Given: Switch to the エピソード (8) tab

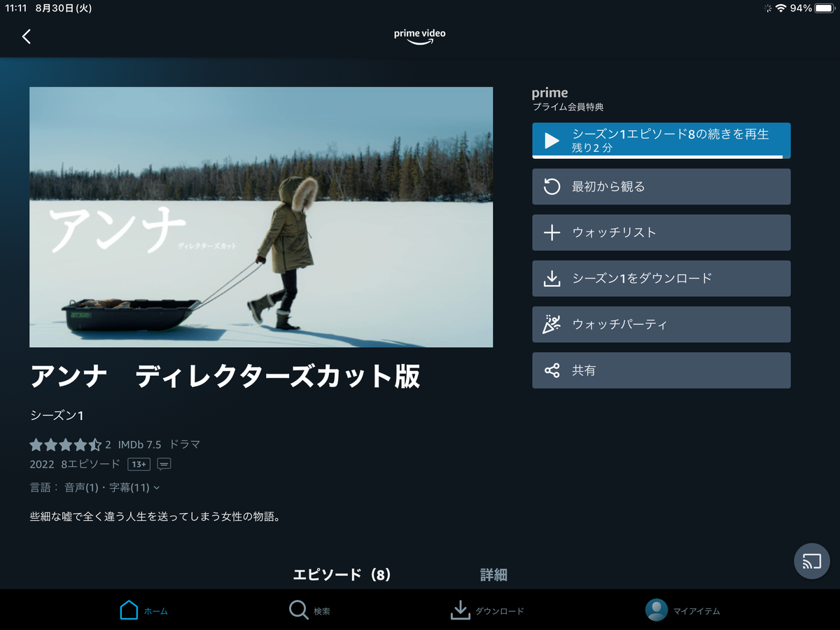Looking at the screenshot, I should 342,575.
